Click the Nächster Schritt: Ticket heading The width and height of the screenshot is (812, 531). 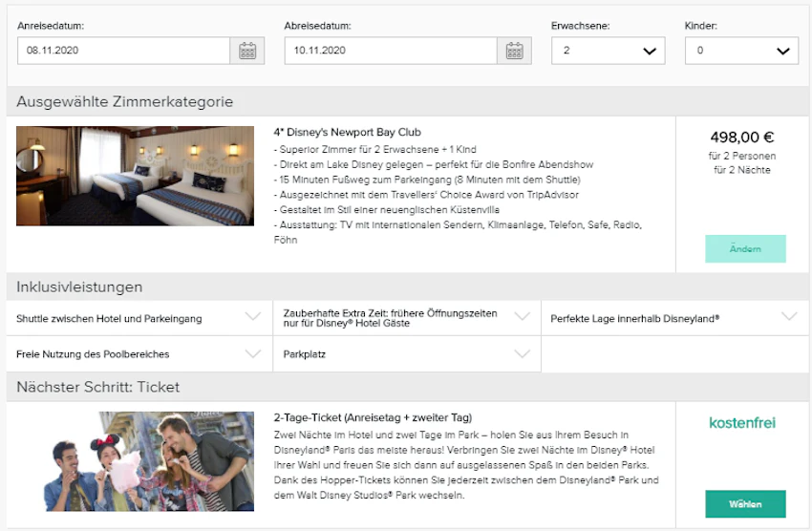97,387
